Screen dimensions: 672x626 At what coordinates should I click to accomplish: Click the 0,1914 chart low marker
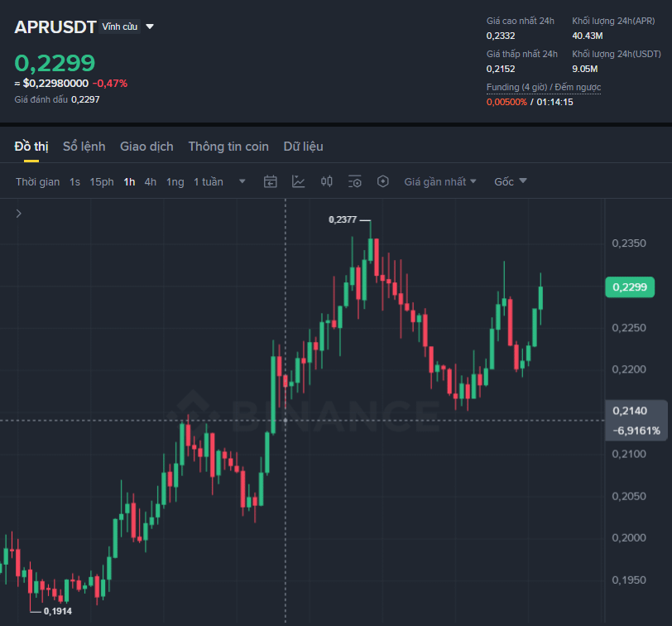point(58,611)
